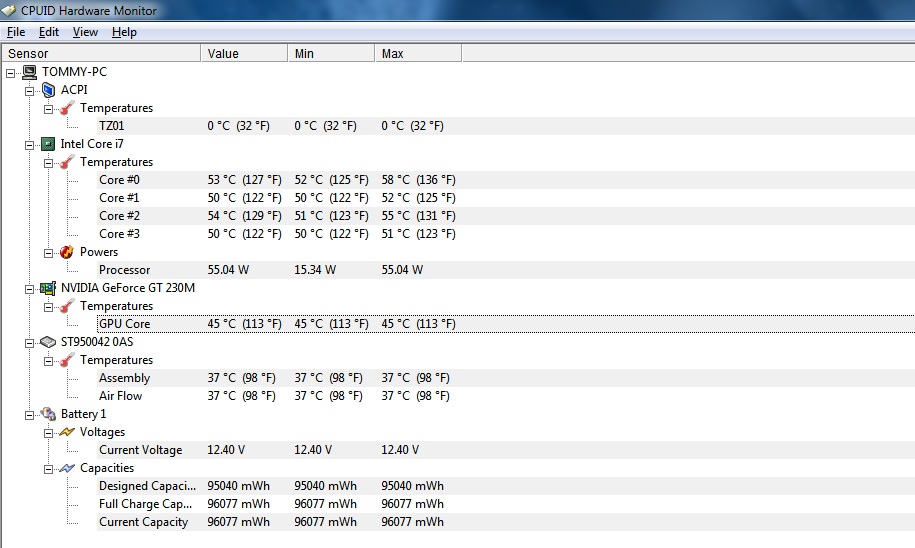Image resolution: width=915 pixels, height=548 pixels.
Task: Select the Core #3 row
Action: point(505,234)
